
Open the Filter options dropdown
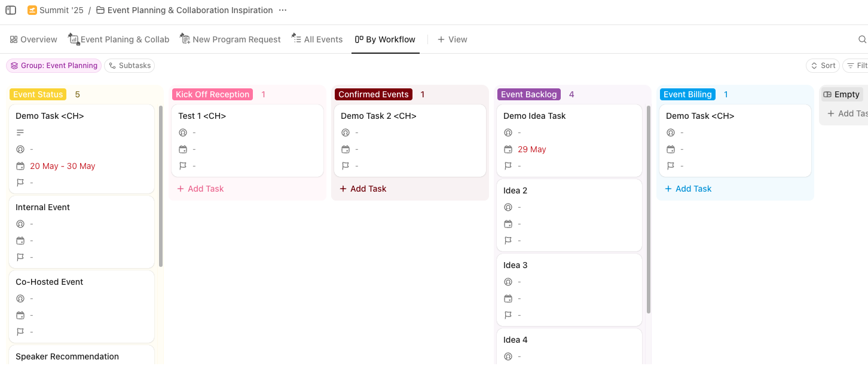856,66
